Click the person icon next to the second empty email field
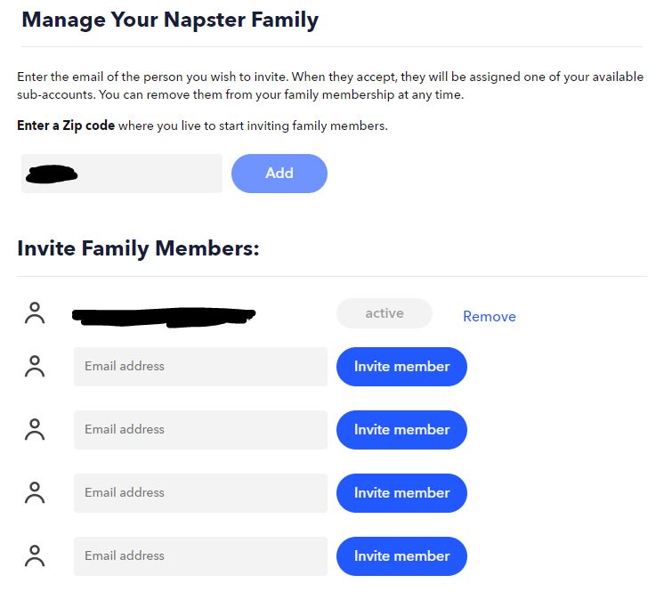672x616 pixels. click(35, 429)
